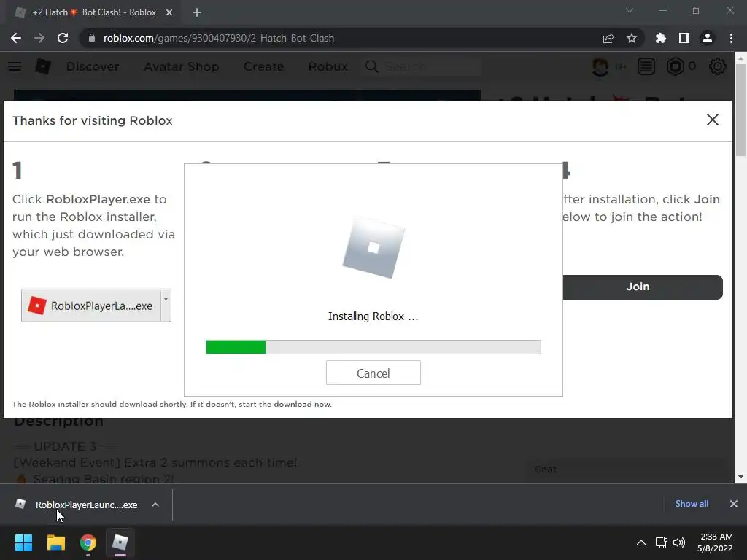Open Roblox settings gear icon
The width and height of the screenshot is (747, 560).
pos(718,66)
